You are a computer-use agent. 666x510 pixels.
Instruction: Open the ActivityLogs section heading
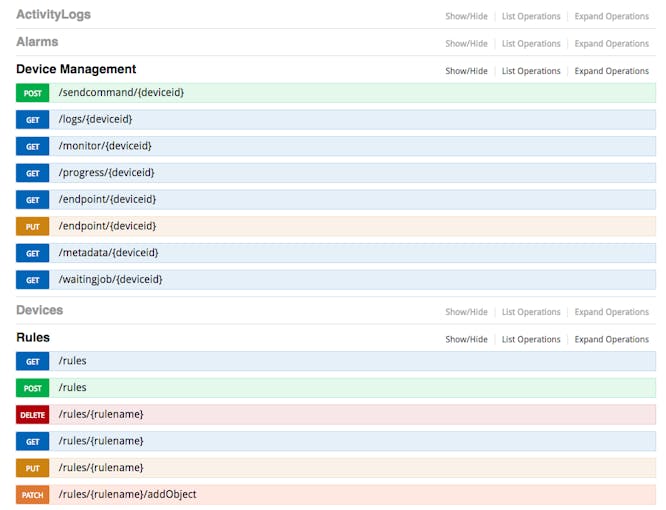coord(54,14)
